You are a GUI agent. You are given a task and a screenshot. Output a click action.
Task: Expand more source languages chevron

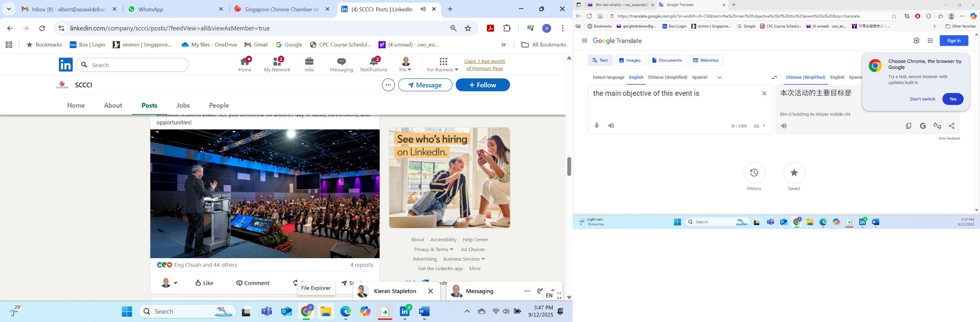point(720,78)
